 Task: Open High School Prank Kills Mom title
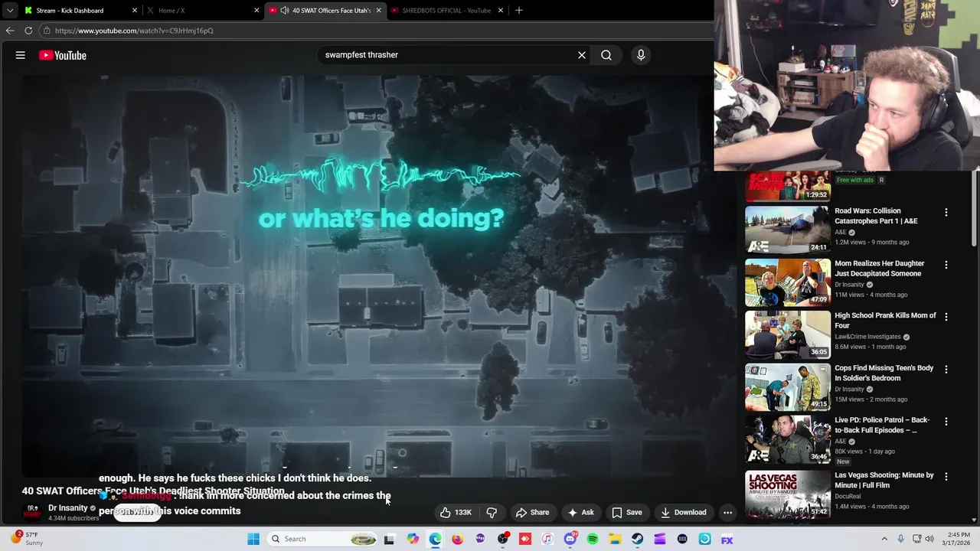885,321
